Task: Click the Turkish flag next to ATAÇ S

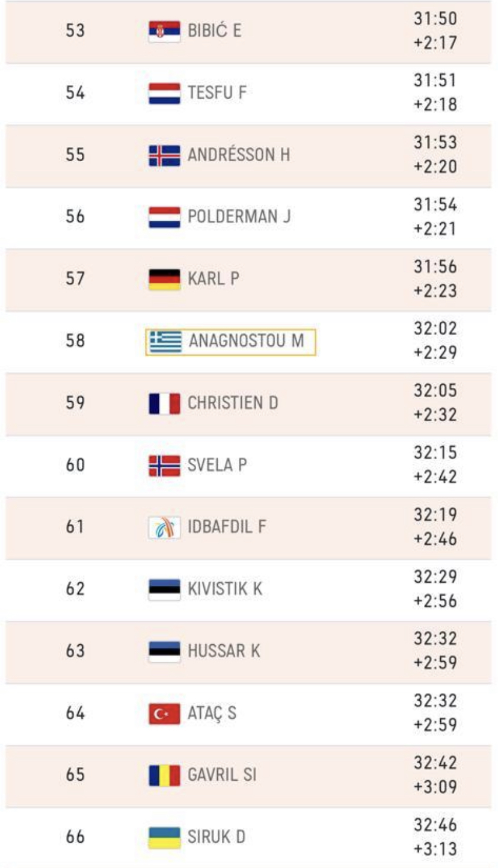Action: pyautogui.click(x=164, y=713)
